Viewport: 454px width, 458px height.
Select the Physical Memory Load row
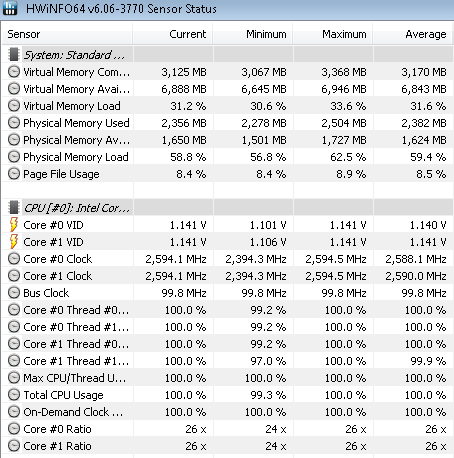pyautogui.click(x=227, y=157)
